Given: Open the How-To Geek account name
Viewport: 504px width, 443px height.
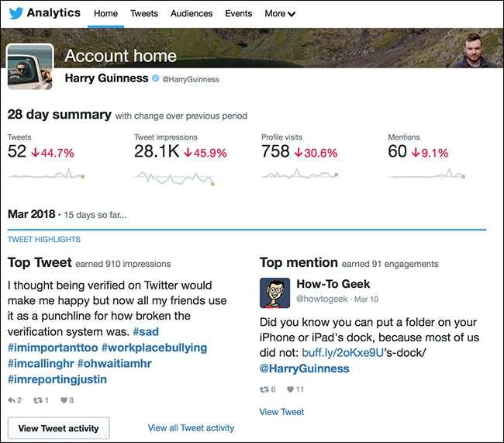Looking at the screenshot, I should point(333,284).
